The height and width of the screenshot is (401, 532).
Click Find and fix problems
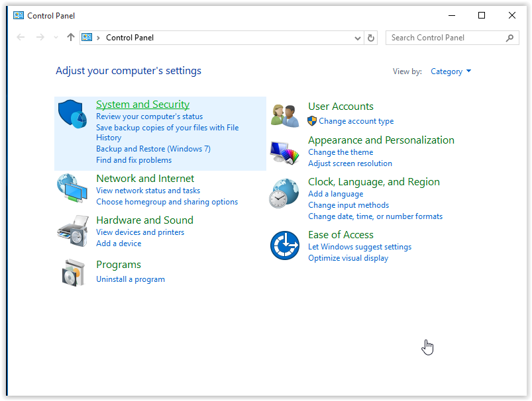click(x=134, y=160)
